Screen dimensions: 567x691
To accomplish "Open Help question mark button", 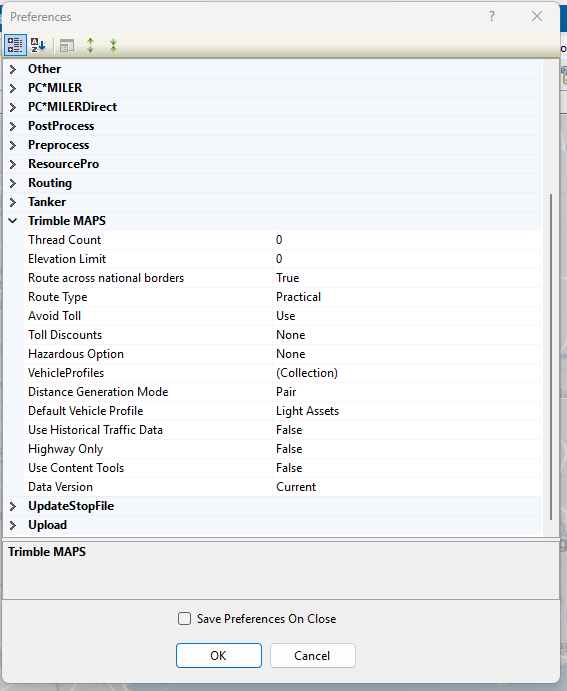I will [x=492, y=17].
